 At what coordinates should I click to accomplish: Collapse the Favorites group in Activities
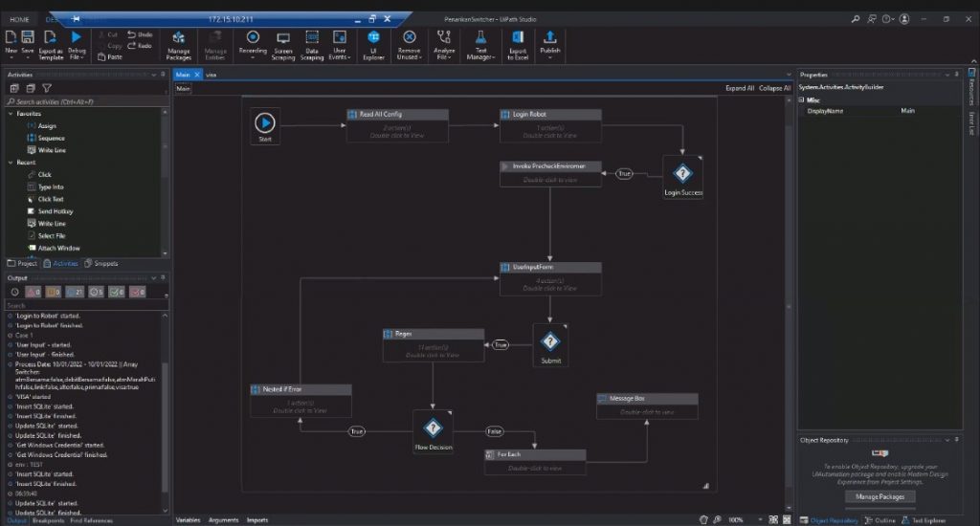[x=11, y=114]
